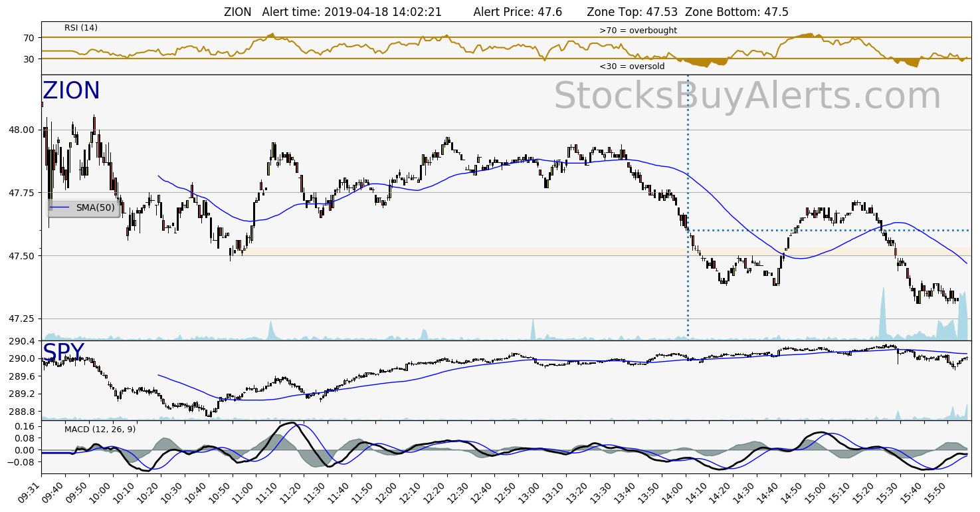Click the 09:50 time axis label
This screenshot has width=980, height=512.
coord(76,492)
